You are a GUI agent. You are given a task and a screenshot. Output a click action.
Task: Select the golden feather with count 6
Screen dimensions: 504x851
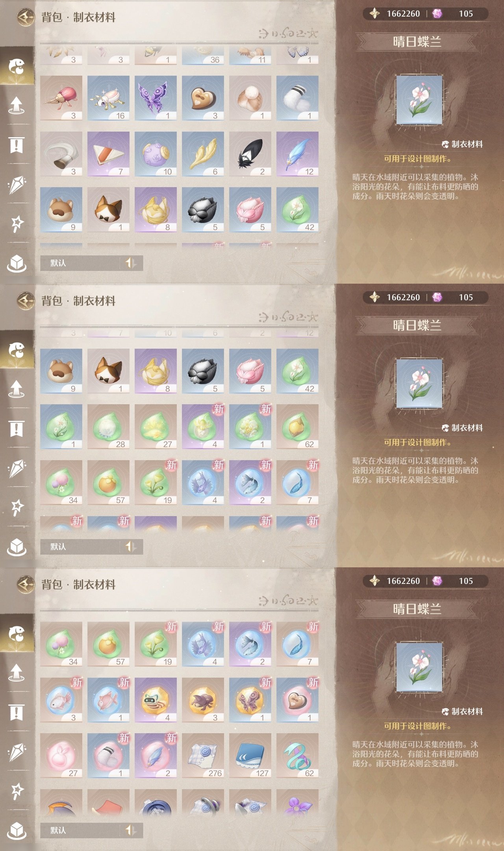(x=203, y=154)
